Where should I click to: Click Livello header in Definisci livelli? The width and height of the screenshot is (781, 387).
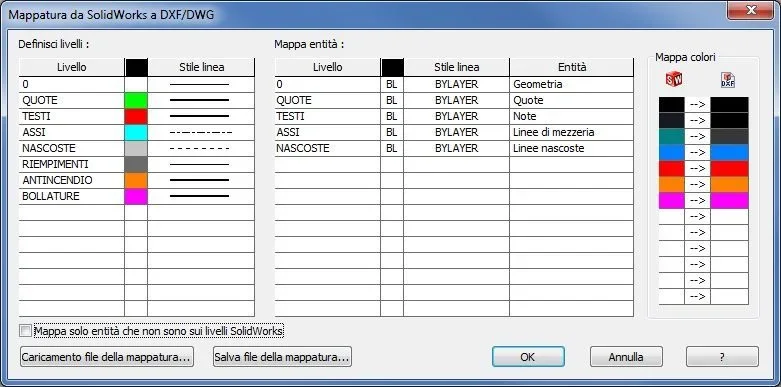pyautogui.click(x=71, y=67)
